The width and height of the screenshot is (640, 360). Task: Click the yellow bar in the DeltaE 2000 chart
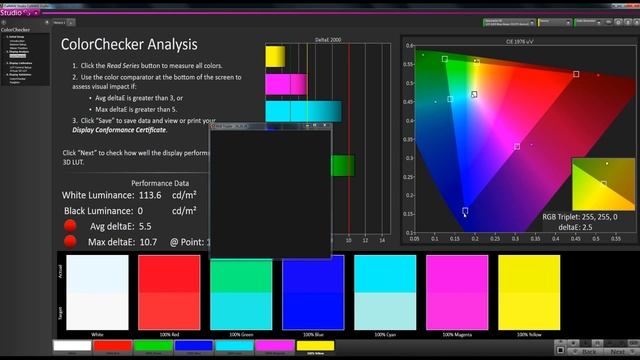275,57
